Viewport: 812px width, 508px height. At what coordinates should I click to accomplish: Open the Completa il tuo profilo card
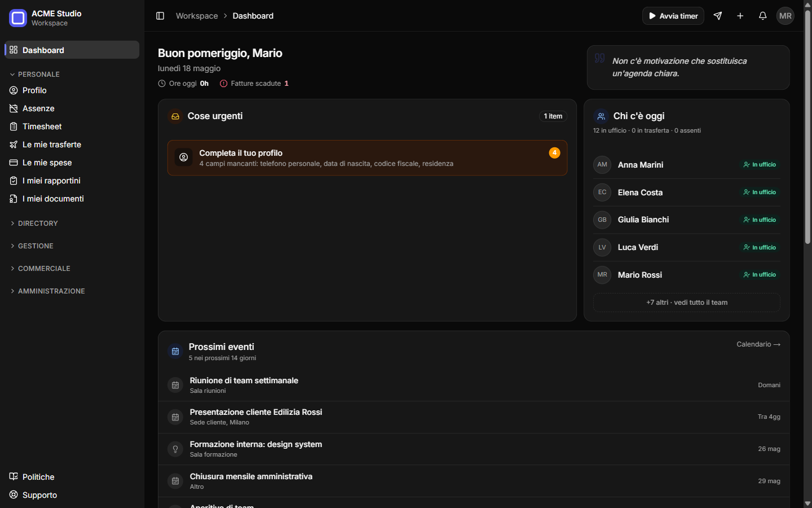[x=367, y=158]
